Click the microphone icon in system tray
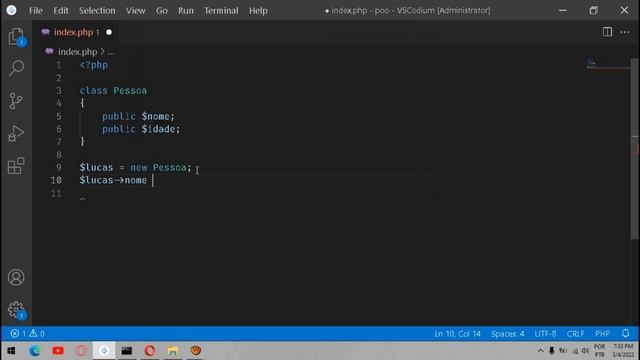The width and height of the screenshot is (640, 360). 551,351
